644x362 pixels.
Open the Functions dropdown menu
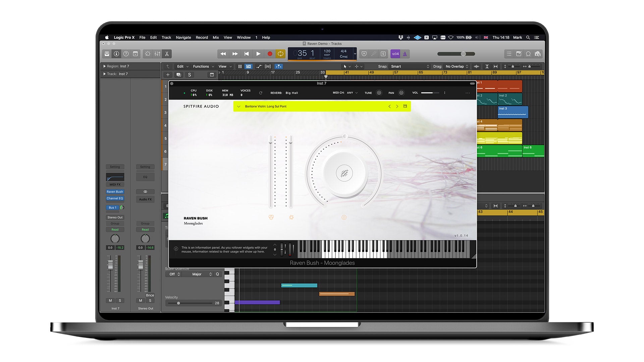pos(203,66)
